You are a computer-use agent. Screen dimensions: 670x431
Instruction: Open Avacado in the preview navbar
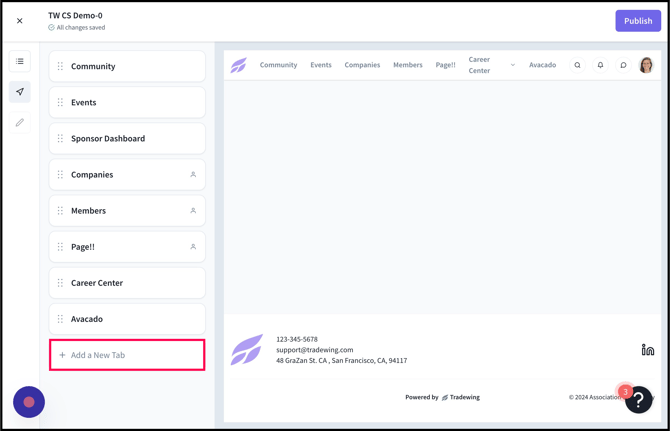coord(542,65)
